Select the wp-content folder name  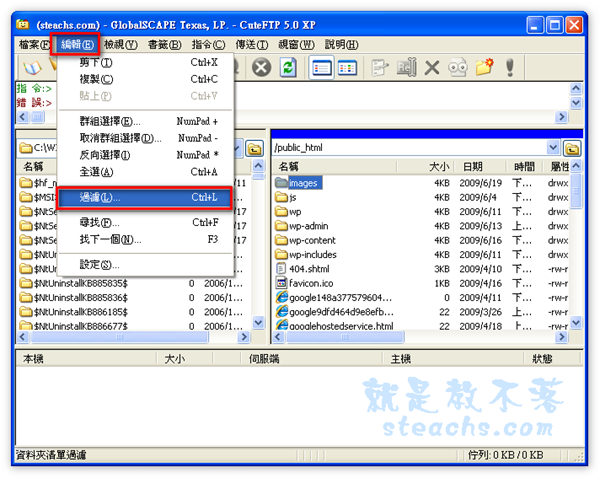[x=312, y=240]
